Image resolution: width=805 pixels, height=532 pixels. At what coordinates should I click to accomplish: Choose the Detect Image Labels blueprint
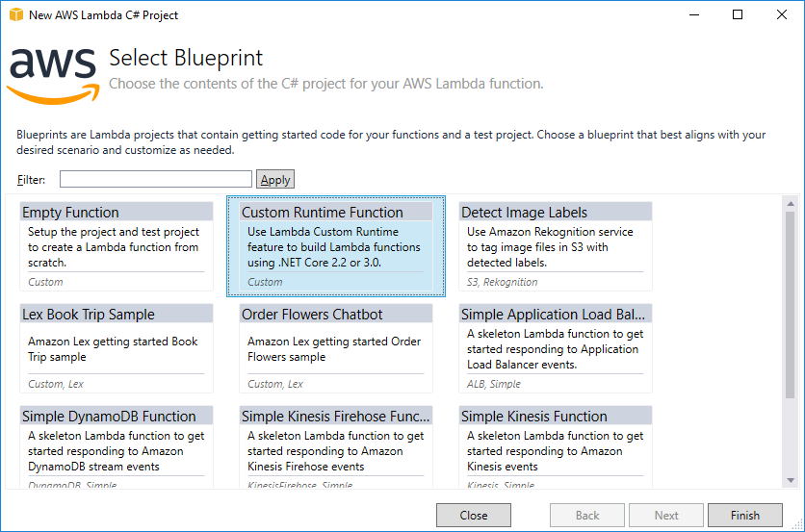(556, 246)
